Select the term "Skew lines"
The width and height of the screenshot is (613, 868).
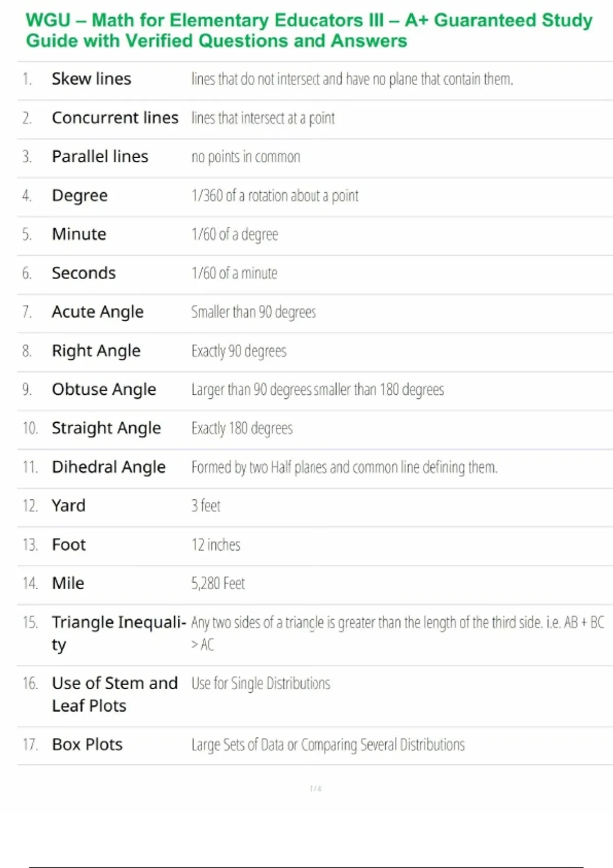click(x=91, y=79)
